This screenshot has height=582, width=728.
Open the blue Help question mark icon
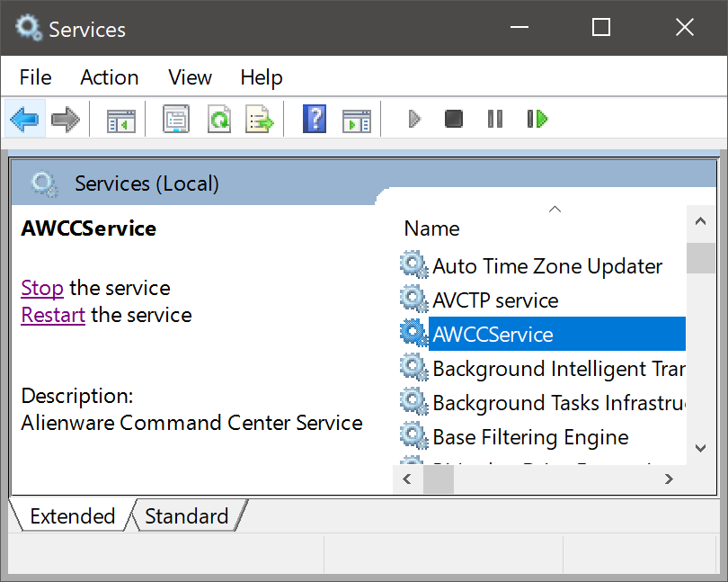tap(315, 119)
